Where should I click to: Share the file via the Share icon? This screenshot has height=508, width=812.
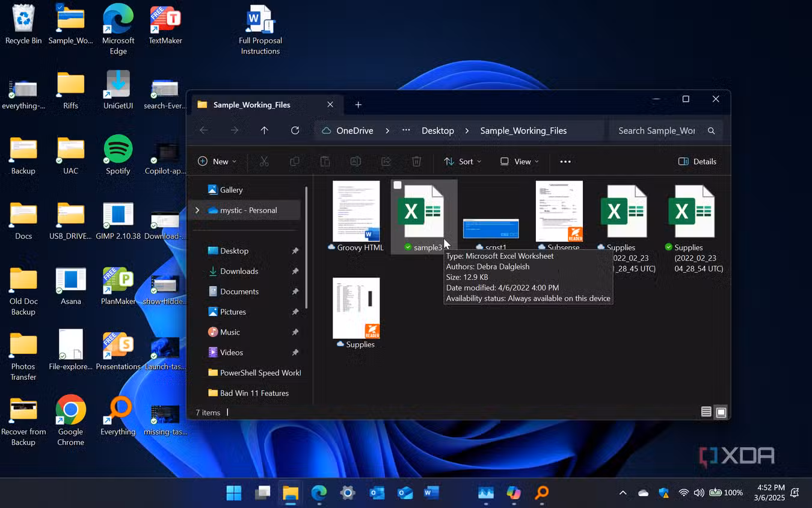(386, 161)
